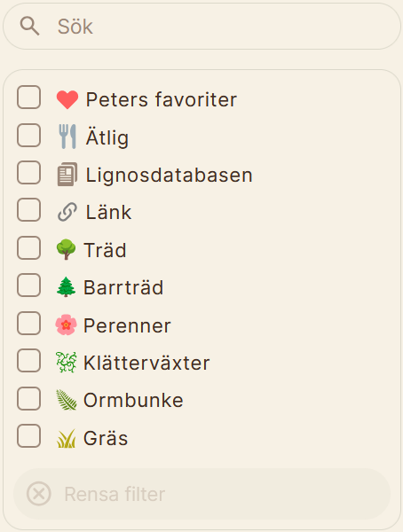
Task: Click the fork and knife Ätlig icon
Action: pyautogui.click(x=67, y=137)
